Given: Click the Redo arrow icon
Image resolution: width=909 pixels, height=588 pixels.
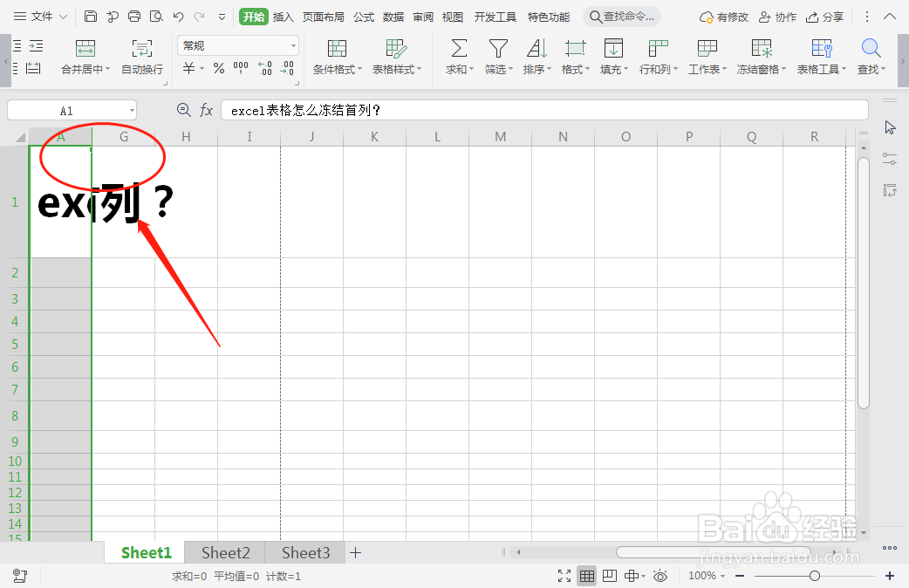Looking at the screenshot, I should coord(200,17).
